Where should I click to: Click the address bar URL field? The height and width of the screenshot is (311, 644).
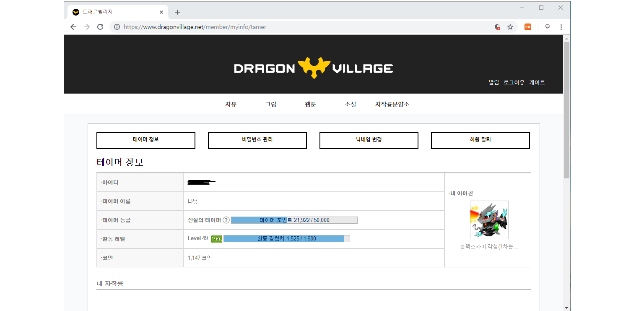pos(293,27)
